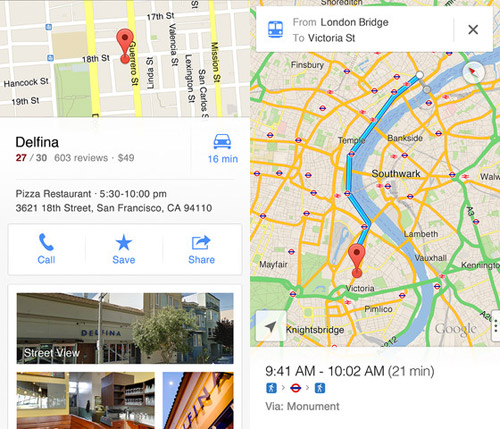Tap the my-location arrow button on map
500x429 pixels.
pyautogui.click(x=271, y=326)
